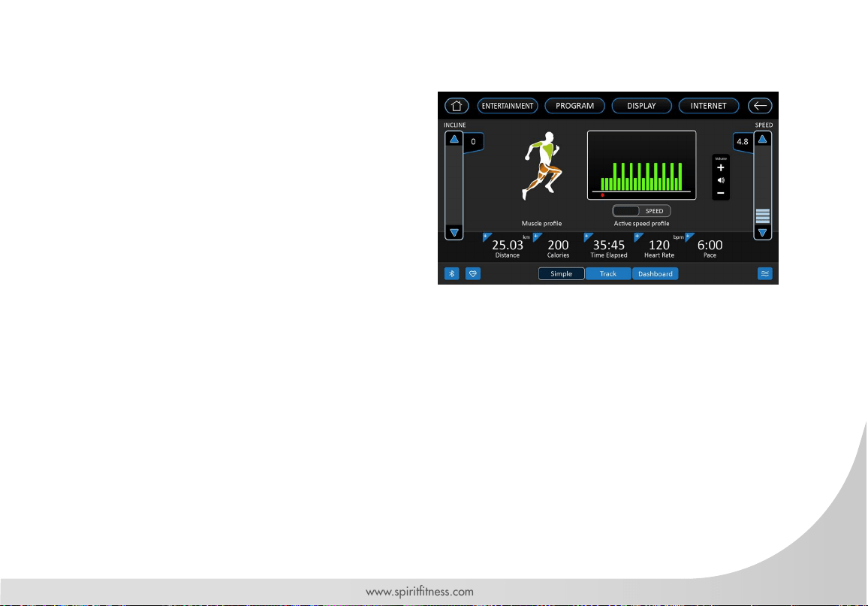Tap the plus corner beside Heart Rate

coord(637,237)
